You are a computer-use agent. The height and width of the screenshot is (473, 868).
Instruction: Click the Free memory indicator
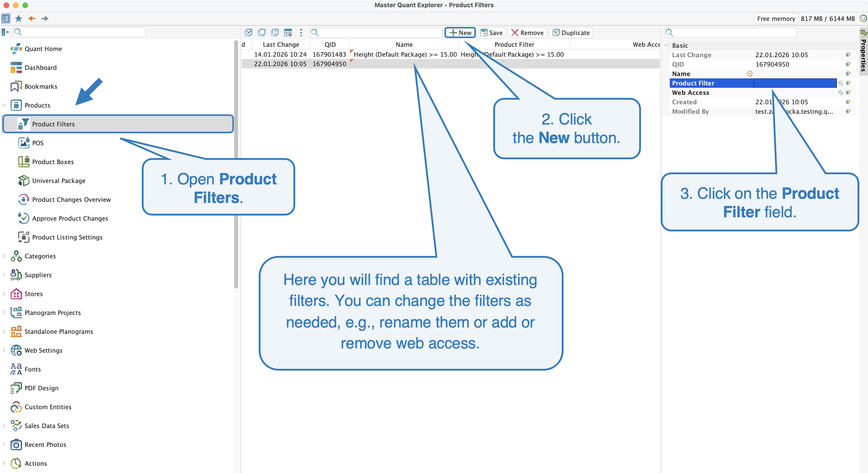pyautogui.click(x=776, y=19)
